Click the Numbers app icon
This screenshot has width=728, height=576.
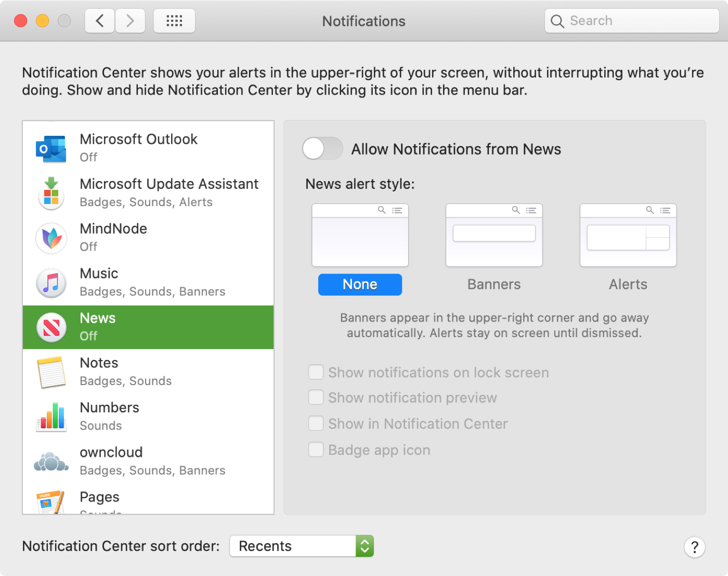point(51,417)
